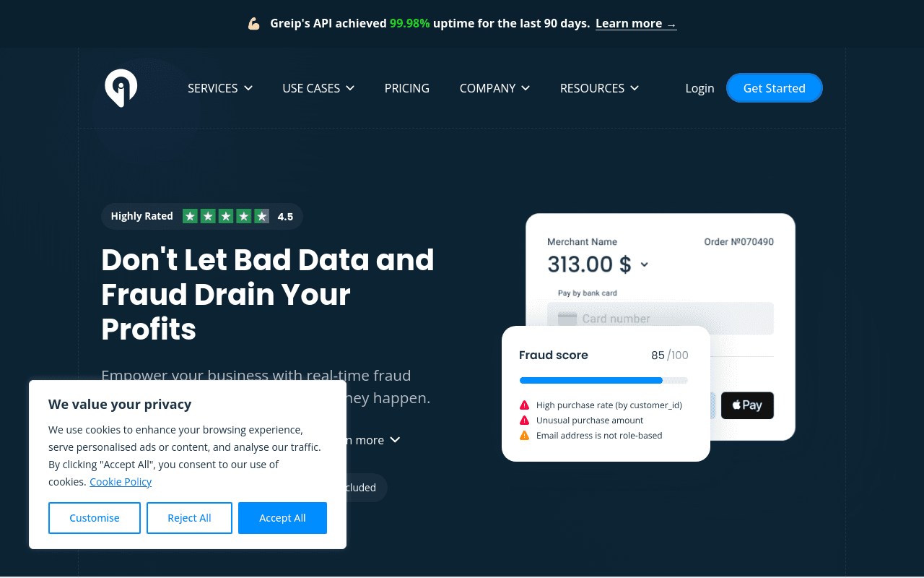Click the Greip logo icon

coord(121,88)
